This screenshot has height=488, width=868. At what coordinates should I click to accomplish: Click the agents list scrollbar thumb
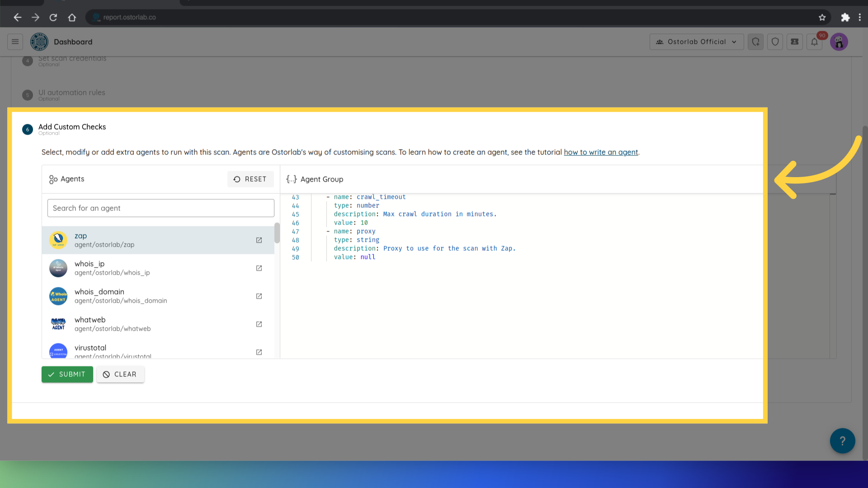pos(277,233)
